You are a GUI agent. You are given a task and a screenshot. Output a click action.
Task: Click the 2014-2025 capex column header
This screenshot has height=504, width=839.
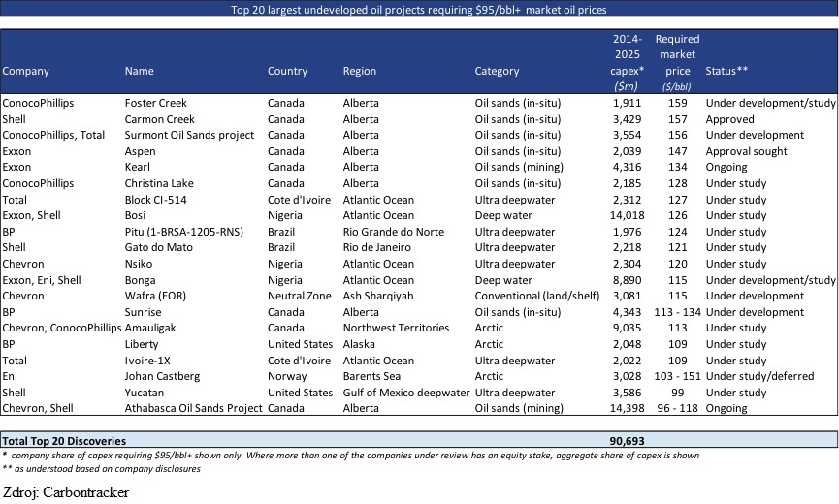coord(628,63)
